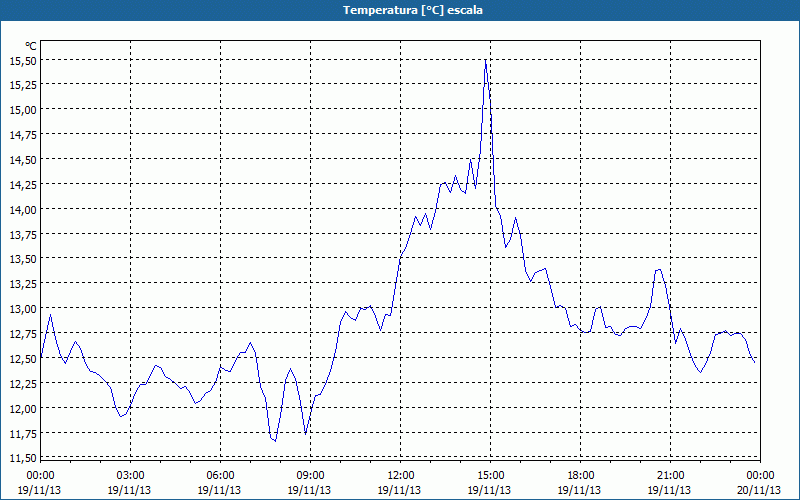Click the 14,75 y-axis value
Screen dimensions: 800x500
tap(23, 134)
